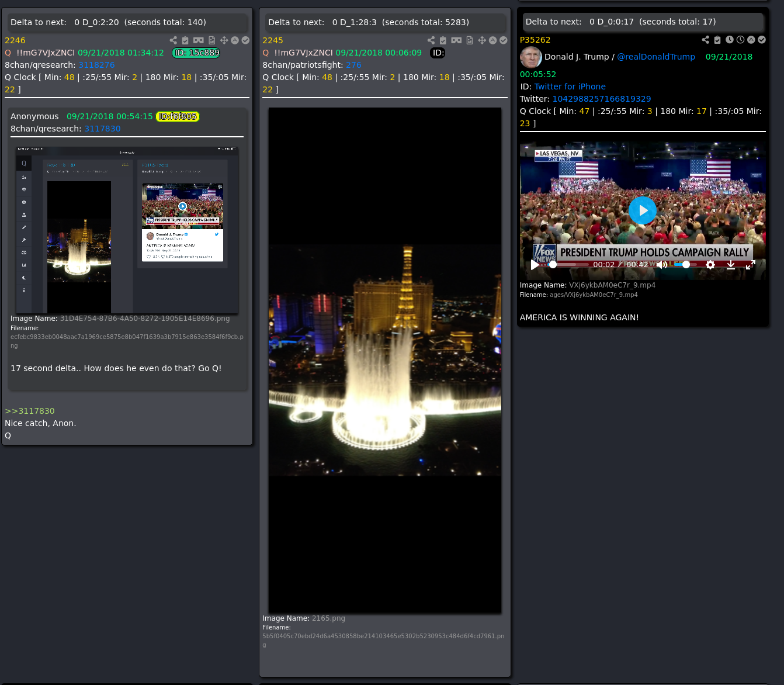The image size is (784, 685).
Task: Click the video volume slider knob
Action: 686,265
